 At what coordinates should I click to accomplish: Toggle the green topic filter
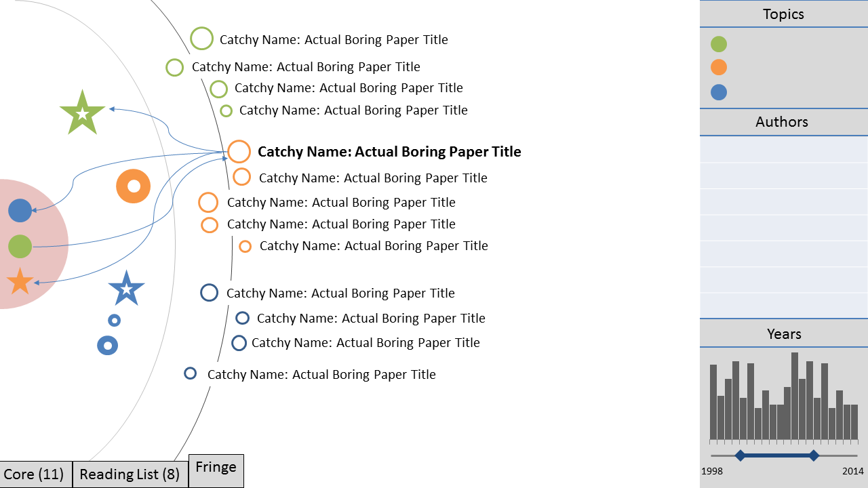point(719,44)
